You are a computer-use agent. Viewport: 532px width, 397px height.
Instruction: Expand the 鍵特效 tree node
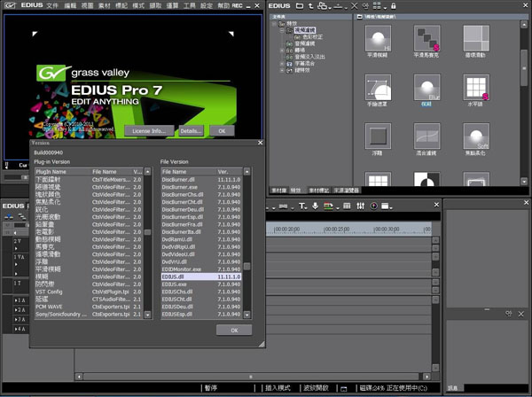click(x=282, y=70)
